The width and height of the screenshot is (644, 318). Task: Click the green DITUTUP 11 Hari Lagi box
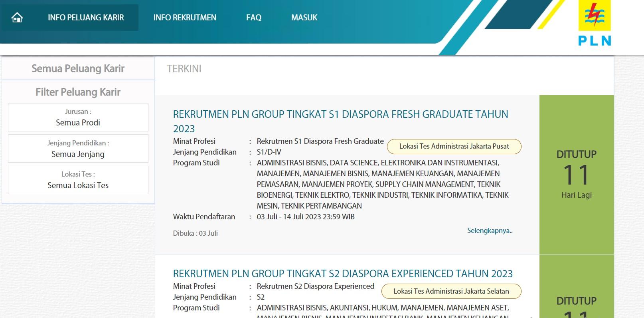coord(577,175)
